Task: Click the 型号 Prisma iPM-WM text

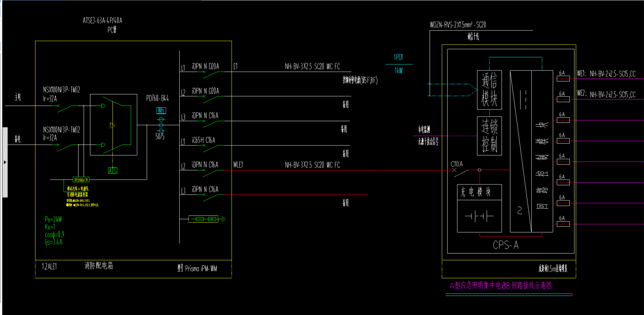Action: [x=197, y=268]
